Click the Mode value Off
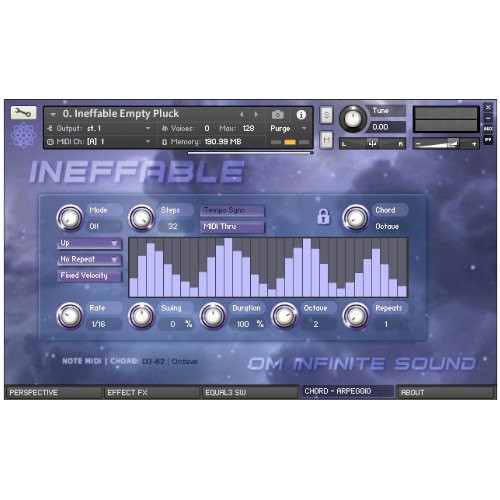 pyautogui.click(x=95, y=226)
